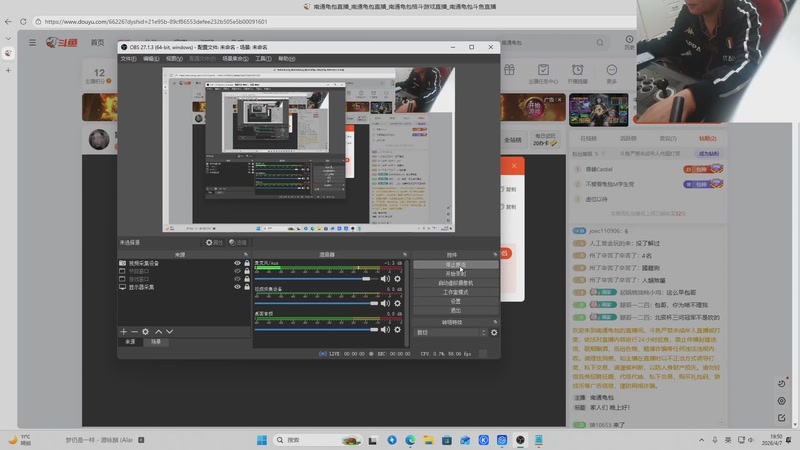Image resolution: width=800 pixels, height=450 pixels.
Task: Remove selected source with the minus icon
Action: (135, 332)
